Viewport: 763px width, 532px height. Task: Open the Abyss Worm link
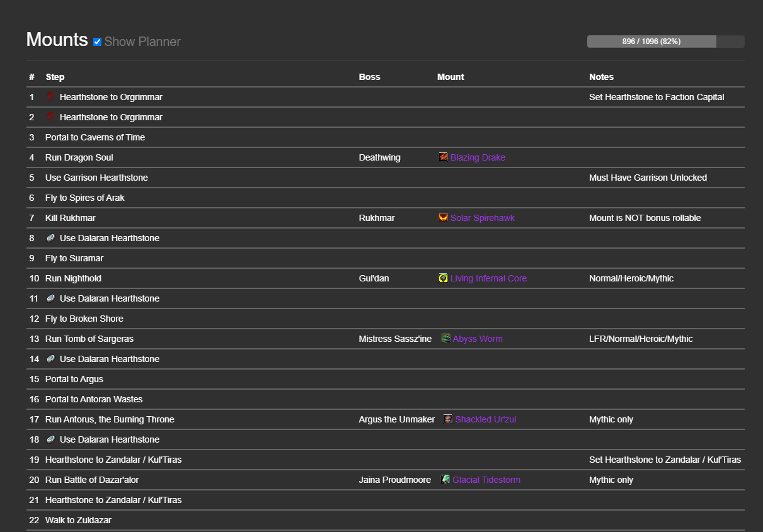point(478,339)
